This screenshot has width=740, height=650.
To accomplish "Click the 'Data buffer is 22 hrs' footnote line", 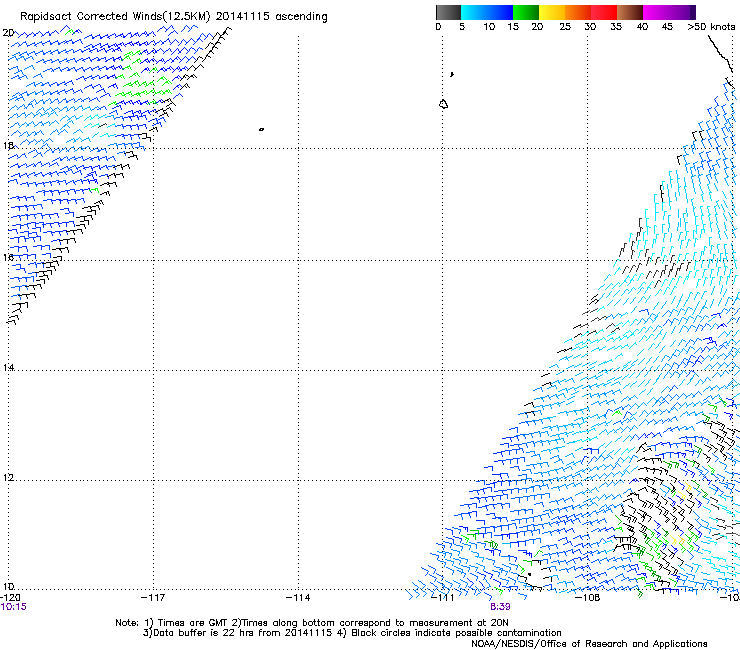I will 352,633.
